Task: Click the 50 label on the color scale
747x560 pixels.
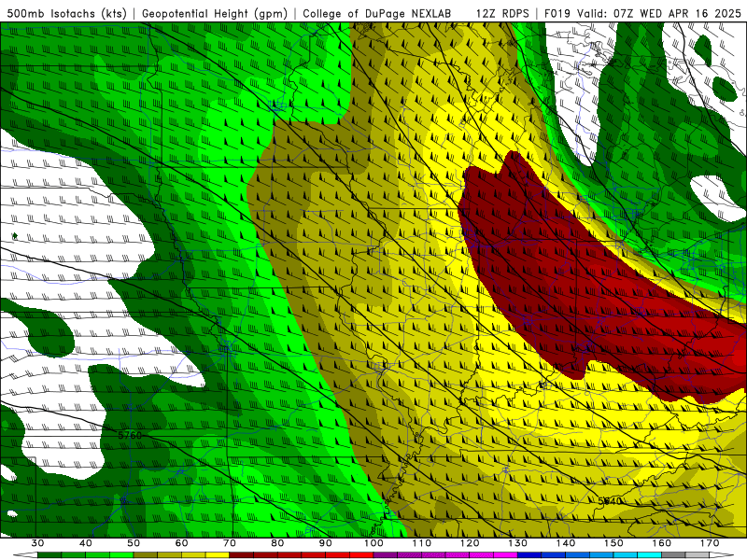Action: 134,543
